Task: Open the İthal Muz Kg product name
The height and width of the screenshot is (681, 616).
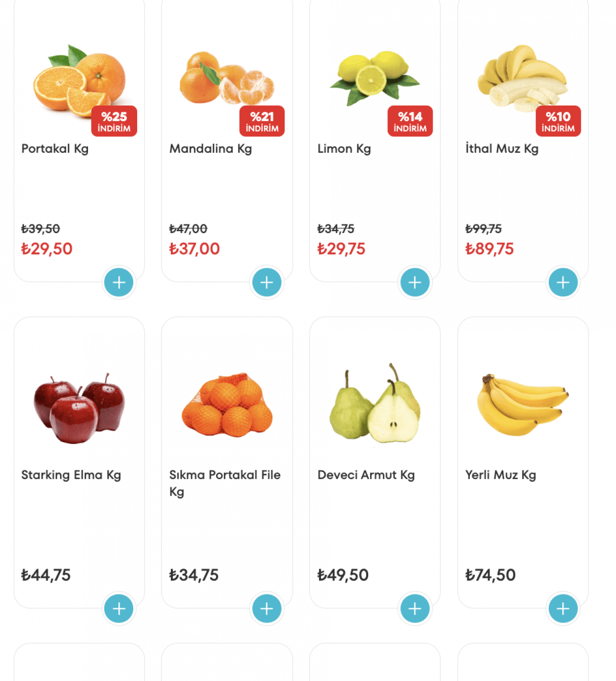Action: 501,149
